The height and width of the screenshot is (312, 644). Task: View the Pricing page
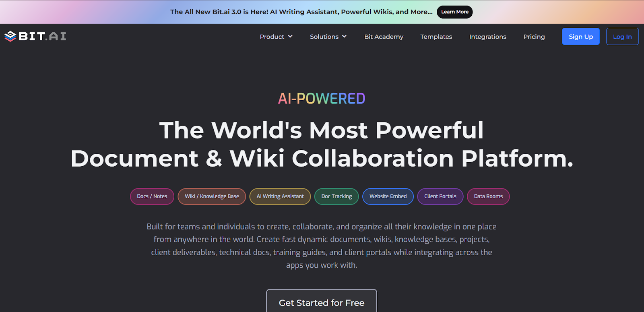pos(534,37)
